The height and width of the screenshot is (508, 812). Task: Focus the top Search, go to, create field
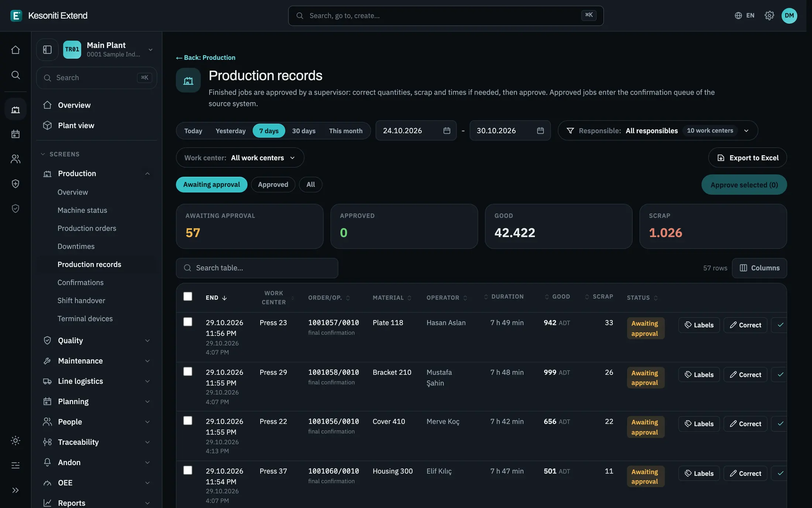(x=445, y=16)
